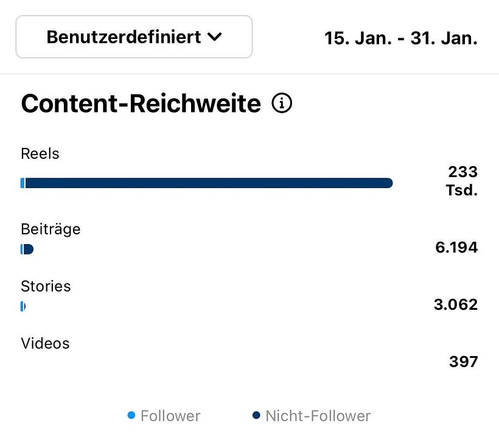Click the info icon beside Content-Reichweite
The image size is (499, 448).
click(x=282, y=103)
